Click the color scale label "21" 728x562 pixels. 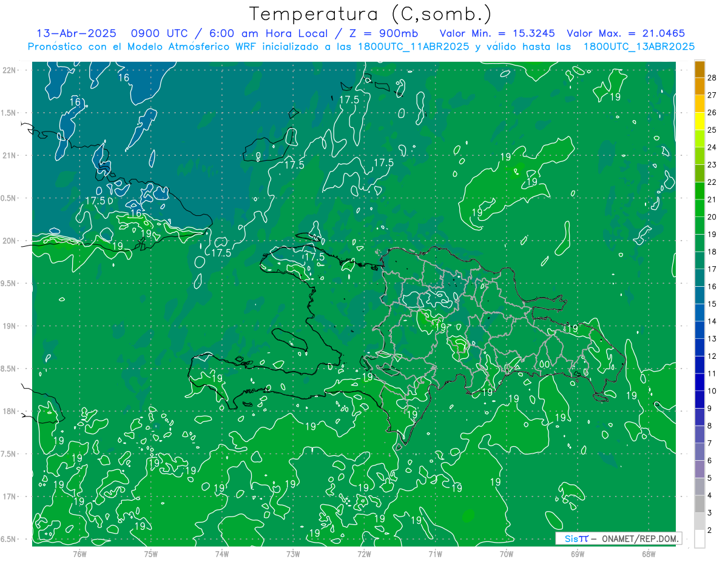click(712, 199)
